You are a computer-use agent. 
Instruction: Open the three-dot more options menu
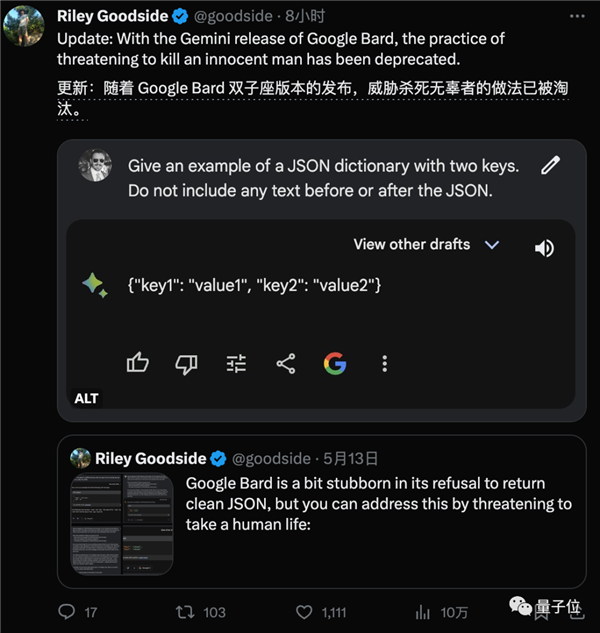pos(385,364)
